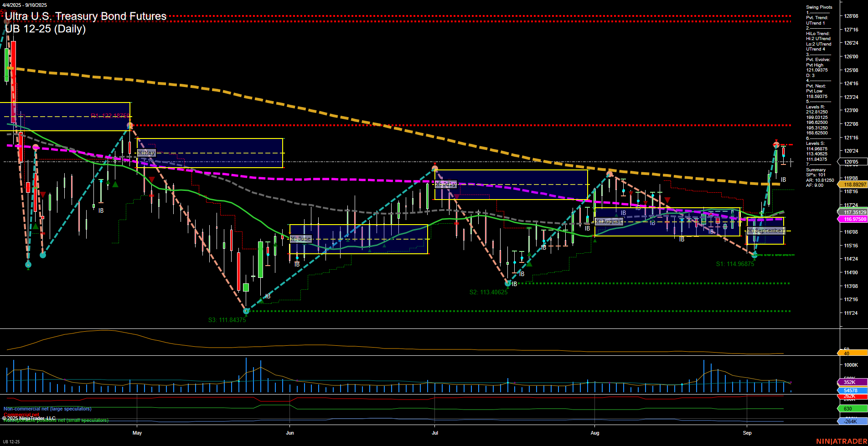
Task: Click the © 2025 NinjaTrader LLC copyright text
Action: point(29,418)
